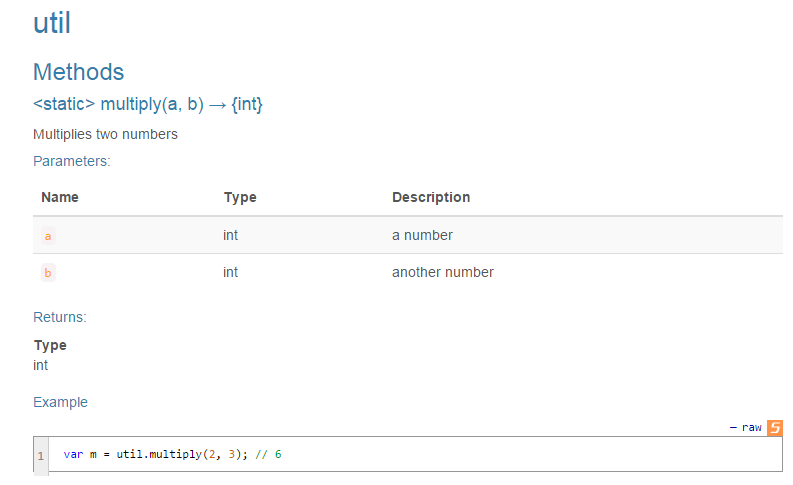Click inside the util.multiply example code line
The image size is (793, 485).
pos(172,454)
